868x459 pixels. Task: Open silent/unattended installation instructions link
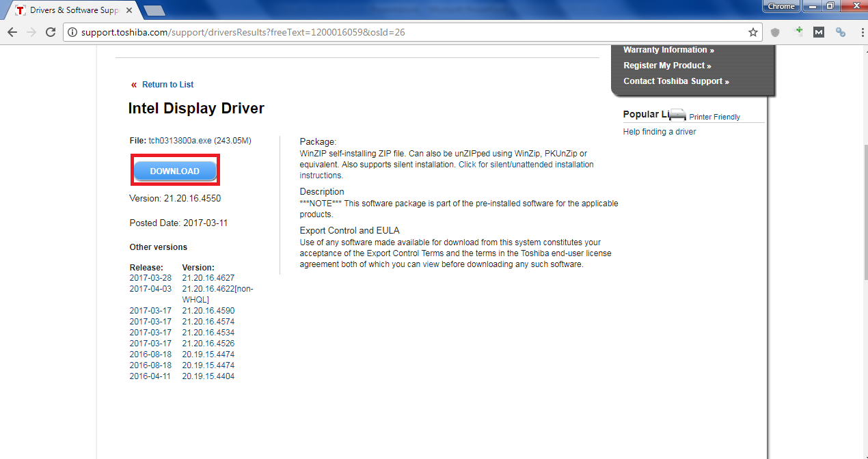(446, 170)
